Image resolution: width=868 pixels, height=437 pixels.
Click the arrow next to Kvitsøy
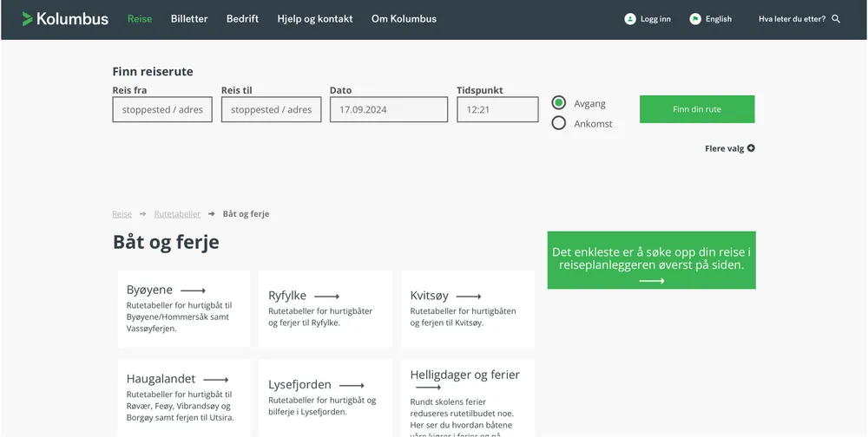(x=469, y=297)
